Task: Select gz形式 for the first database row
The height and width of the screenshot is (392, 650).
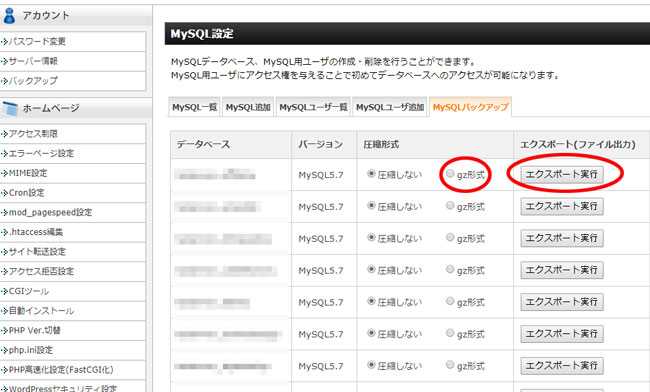Action: pos(450,174)
